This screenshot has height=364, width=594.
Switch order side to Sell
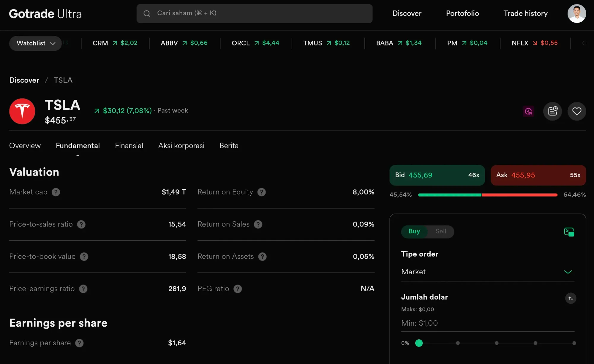tap(441, 231)
